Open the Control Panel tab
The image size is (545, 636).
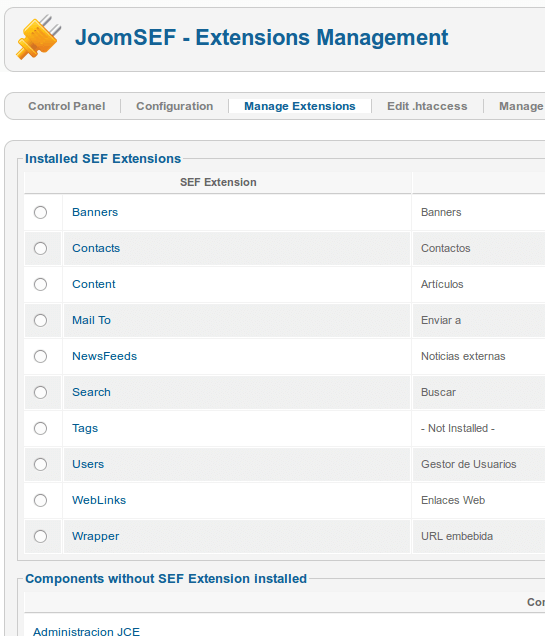67,106
